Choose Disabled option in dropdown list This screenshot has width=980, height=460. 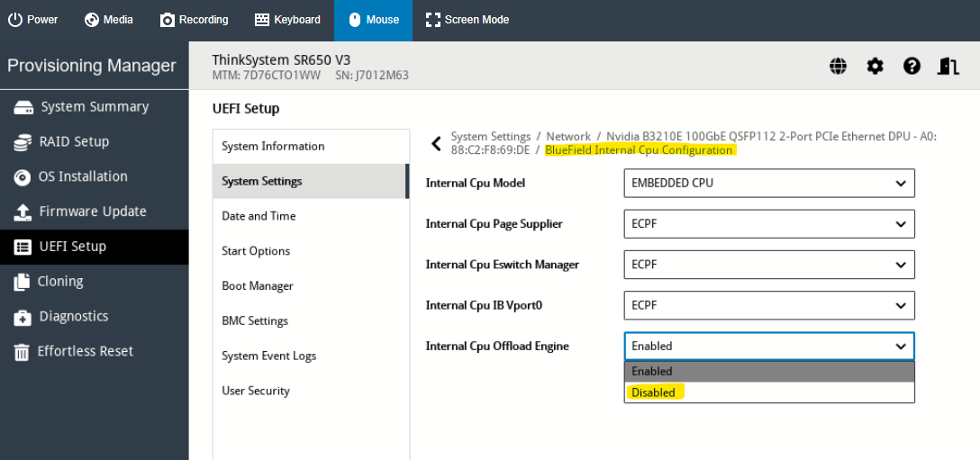tap(769, 392)
